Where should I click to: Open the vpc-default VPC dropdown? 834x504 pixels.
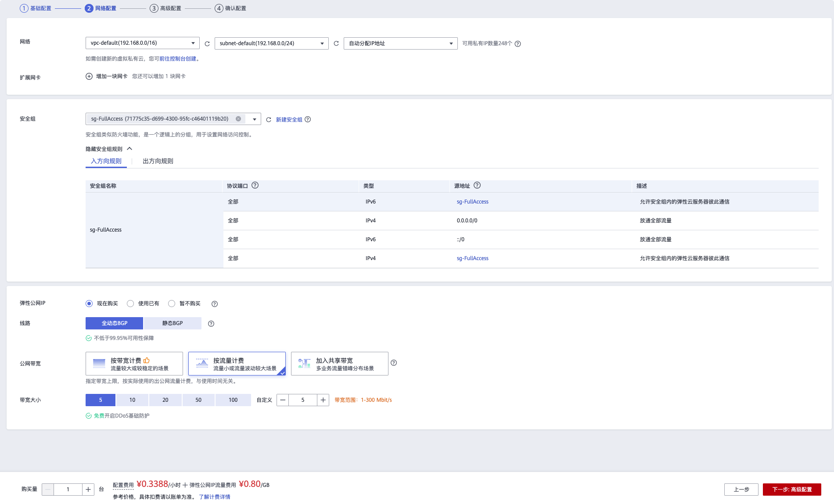pyautogui.click(x=143, y=43)
